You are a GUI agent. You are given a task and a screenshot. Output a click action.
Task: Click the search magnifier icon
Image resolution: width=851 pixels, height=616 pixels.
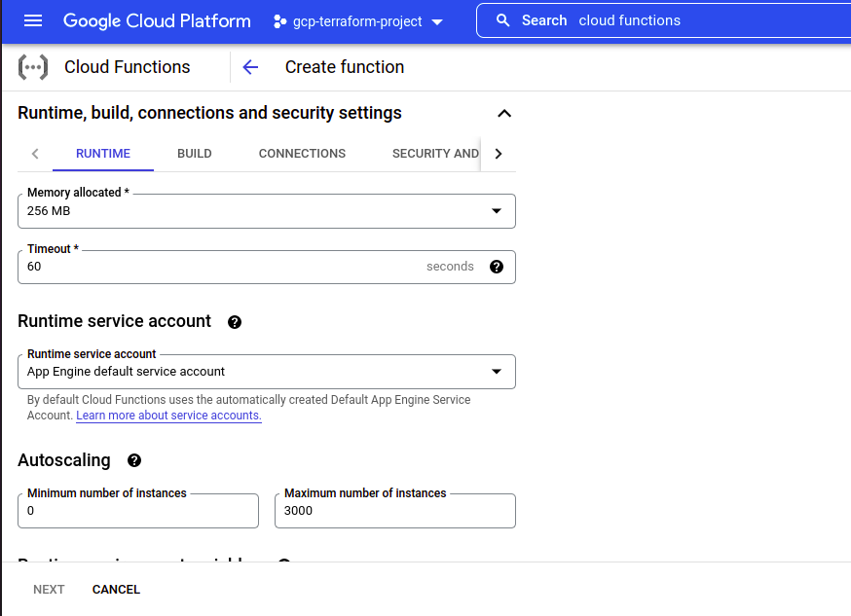pos(503,20)
